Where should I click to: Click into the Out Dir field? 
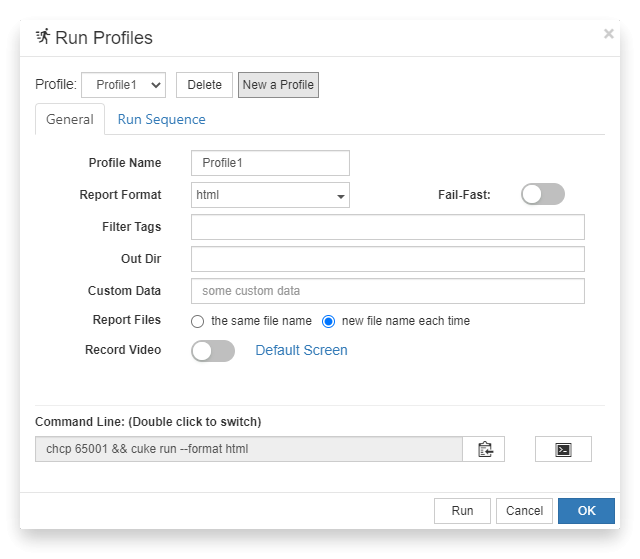pyautogui.click(x=388, y=259)
